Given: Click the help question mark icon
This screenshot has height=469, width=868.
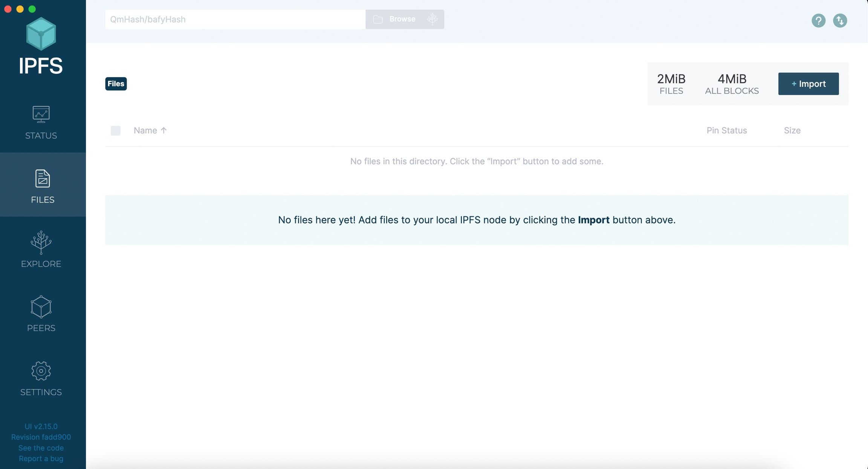Looking at the screenshot, I should pyautogui.click(x=818, y=20).
